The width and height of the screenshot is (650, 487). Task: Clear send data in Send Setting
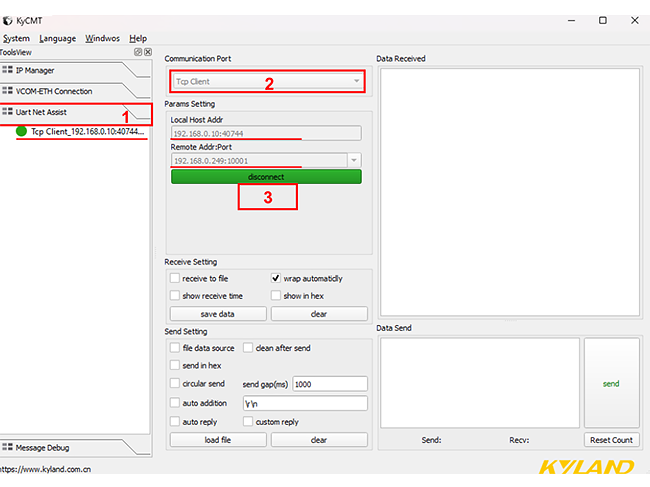[x=319, y=440]
